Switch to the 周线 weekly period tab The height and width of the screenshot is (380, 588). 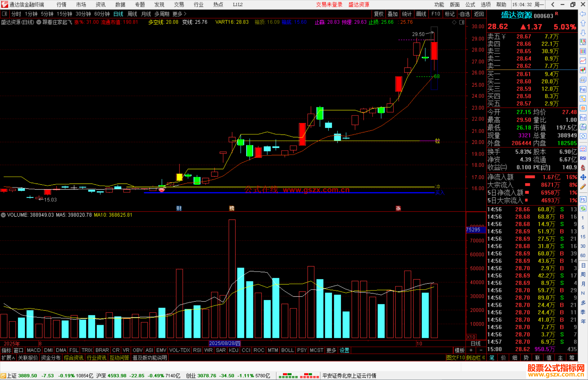(132, 14)
